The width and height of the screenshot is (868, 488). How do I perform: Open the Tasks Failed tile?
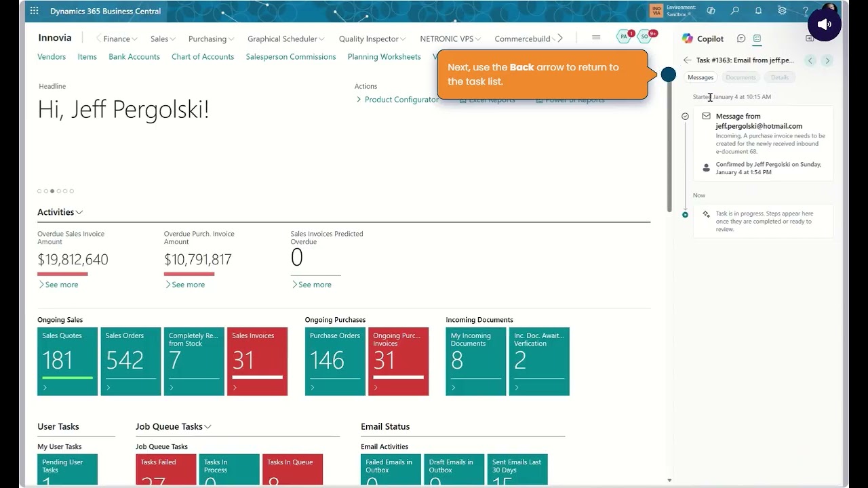[166, 470]
